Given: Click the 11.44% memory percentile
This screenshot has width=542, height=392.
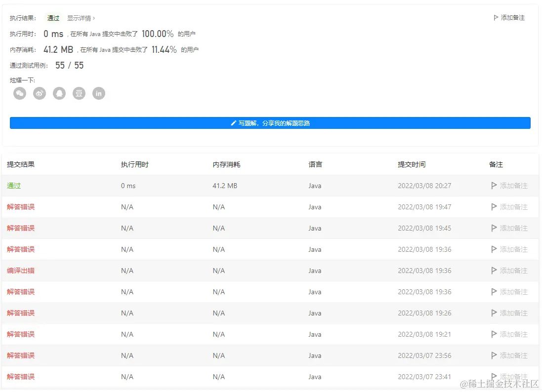Looking at the screenshot, I should [164, 50].
